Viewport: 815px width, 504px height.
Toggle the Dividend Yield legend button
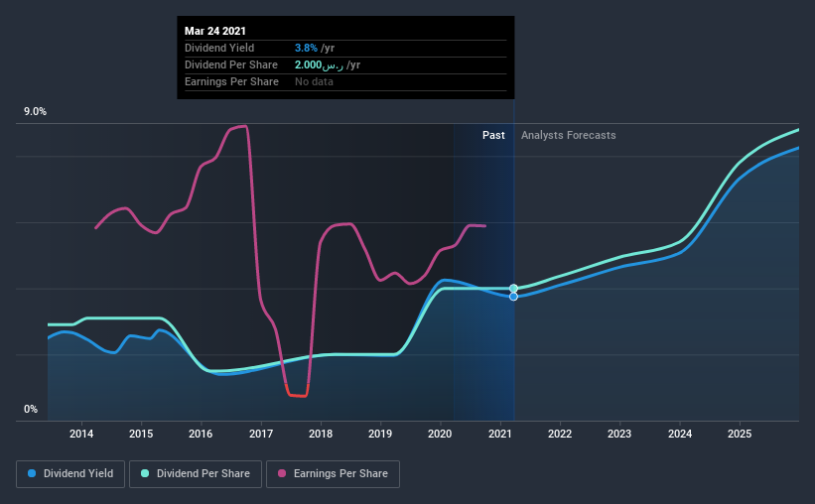[70, 474]
